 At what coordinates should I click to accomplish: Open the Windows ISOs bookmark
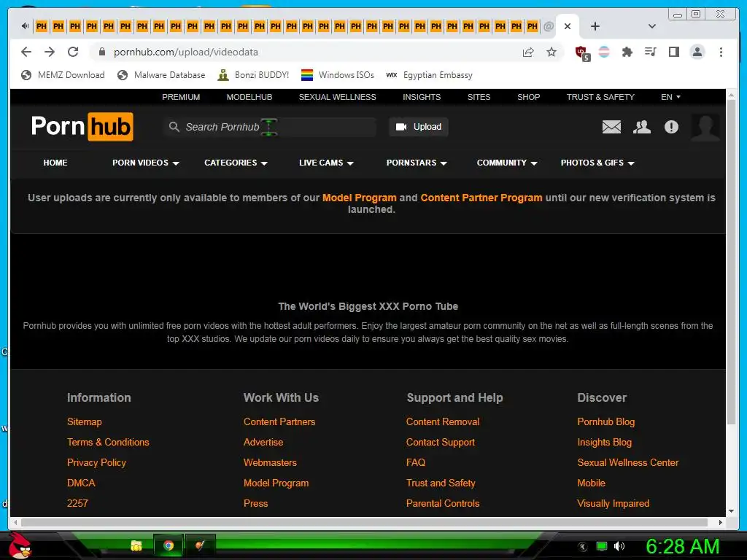338,75
